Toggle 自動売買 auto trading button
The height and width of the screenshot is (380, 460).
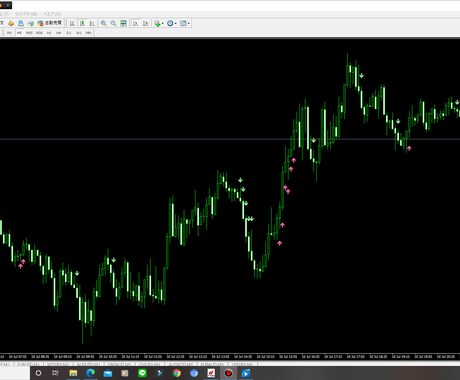50,23
